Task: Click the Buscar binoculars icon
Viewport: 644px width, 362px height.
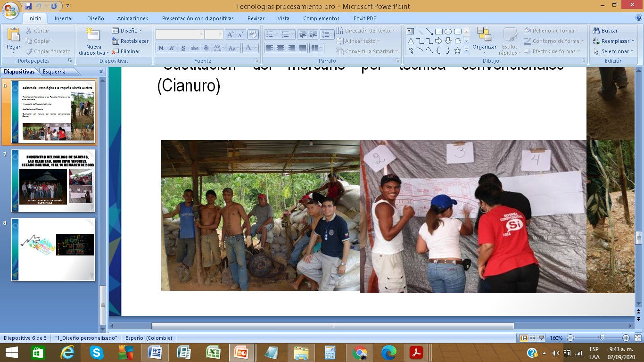Action: point(596,31)
